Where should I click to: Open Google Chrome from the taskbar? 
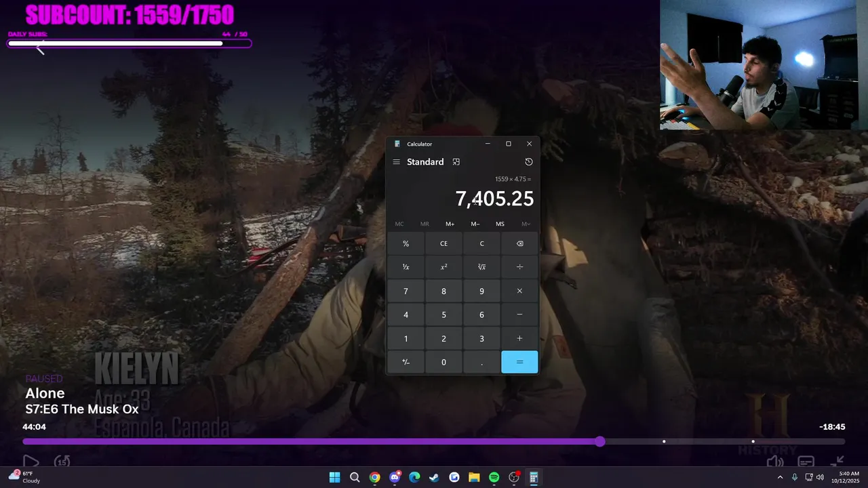(374, 477)
